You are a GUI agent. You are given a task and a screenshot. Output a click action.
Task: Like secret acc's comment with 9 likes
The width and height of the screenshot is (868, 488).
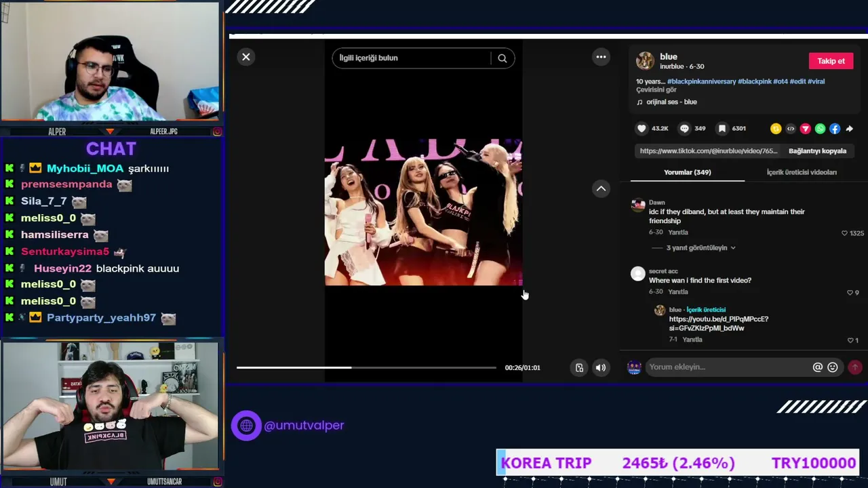click(x=850, y=293)
